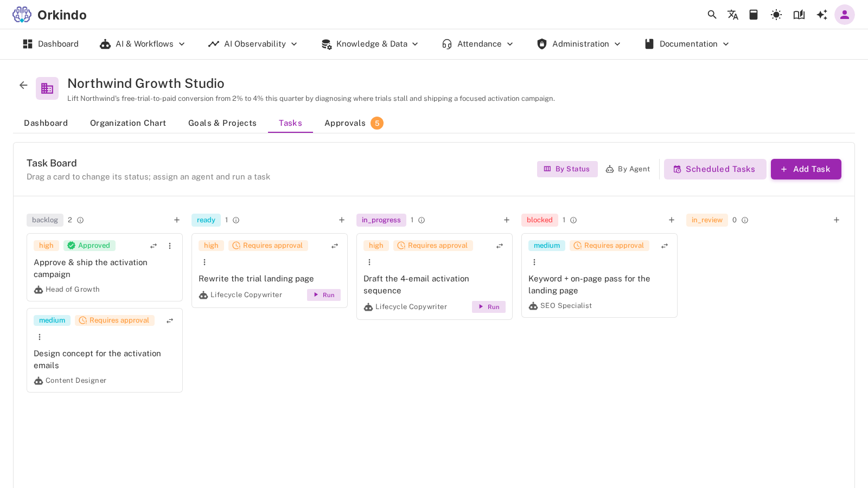Expand the AI Observability menu
This screenshot has height=488, width=868.
point(253,44)
